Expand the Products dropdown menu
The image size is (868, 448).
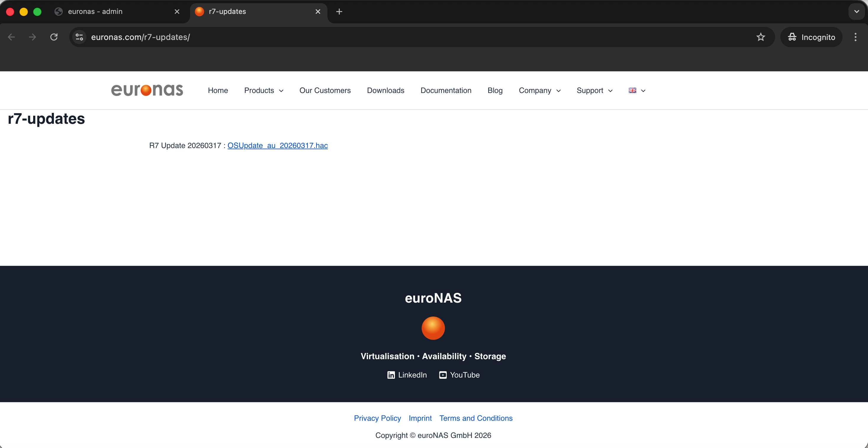pyautogui.click(x=263, y=90)
